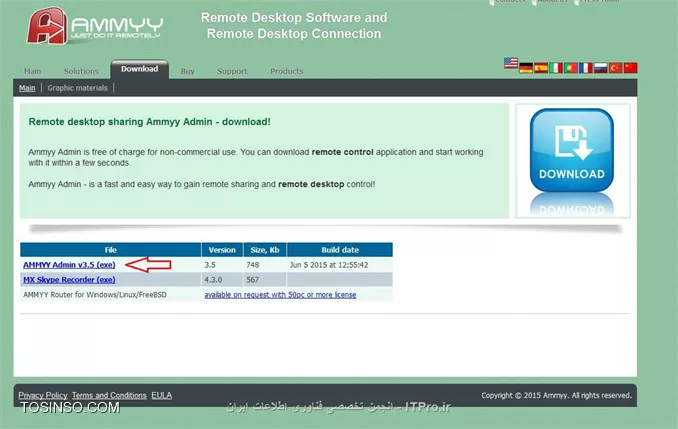The height and width of the screenshot is (429, 678).
Task: Click the Size, Kb column header
Action: coord(265,250)
